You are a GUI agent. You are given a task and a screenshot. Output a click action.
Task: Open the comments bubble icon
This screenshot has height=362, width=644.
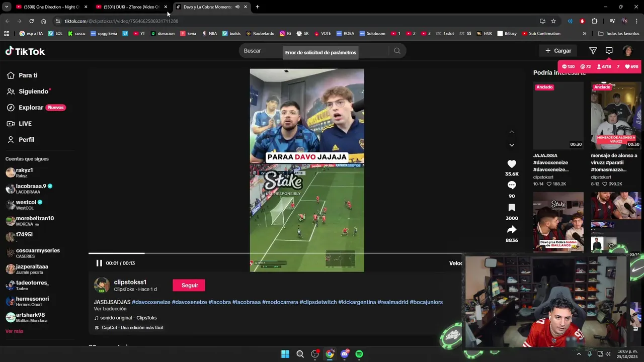point(512,185)
